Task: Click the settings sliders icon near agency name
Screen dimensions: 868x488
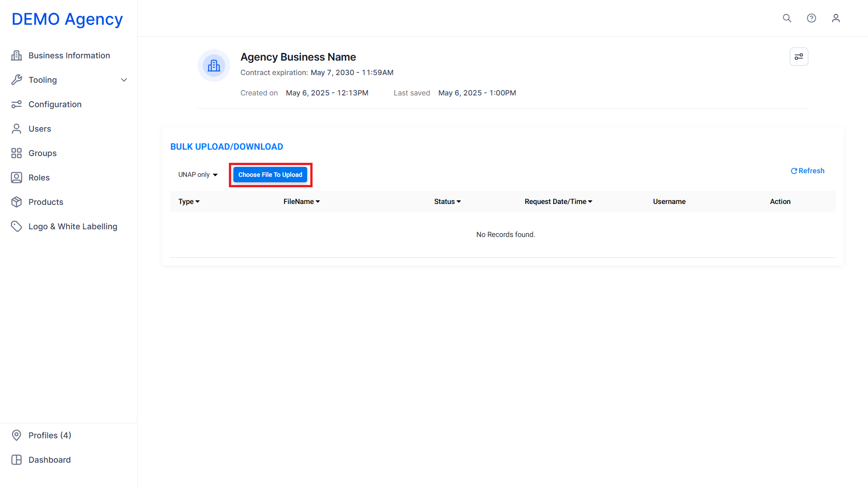Action: point(799,57)
